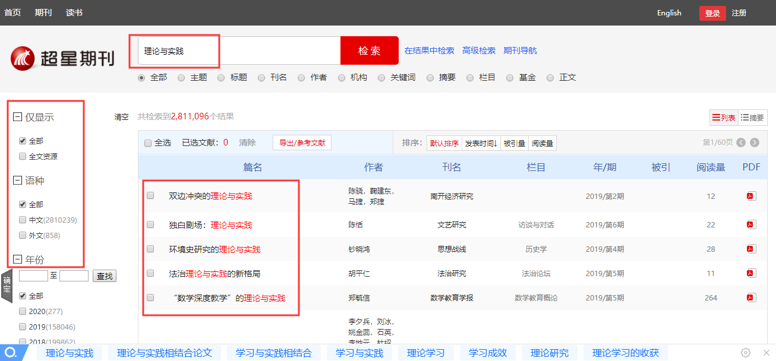Check the 全文资源 filter
Viewport: 776px width, 361px height.
22,156
